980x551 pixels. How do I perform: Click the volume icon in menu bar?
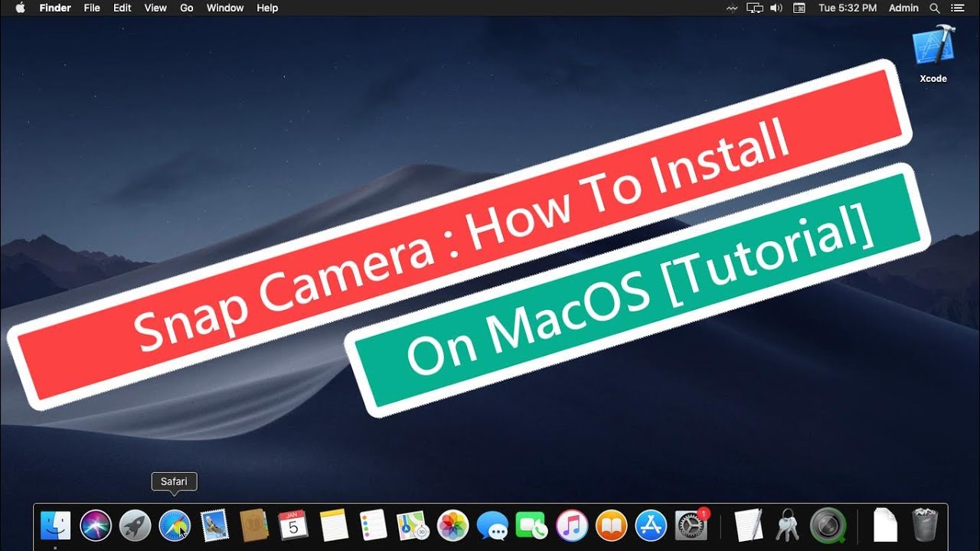(x=776, y=8)
